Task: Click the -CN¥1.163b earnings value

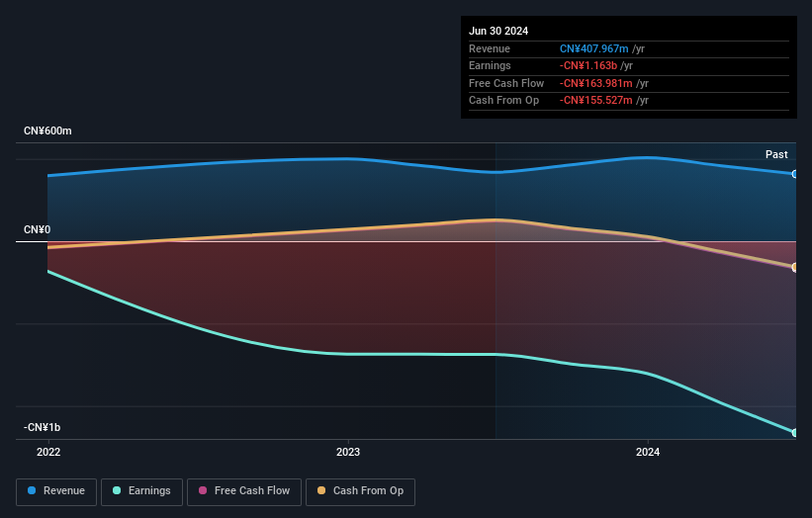Action: [588, 65]
